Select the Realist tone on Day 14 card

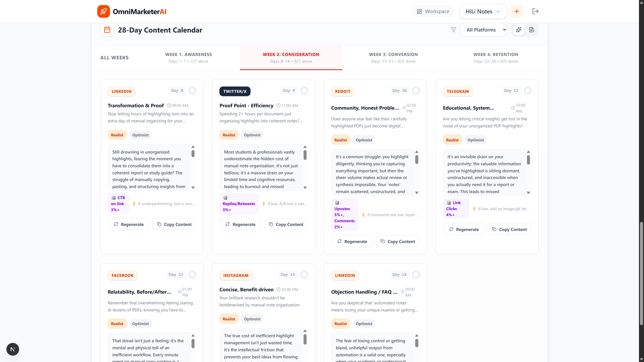[x=341, y=324]
